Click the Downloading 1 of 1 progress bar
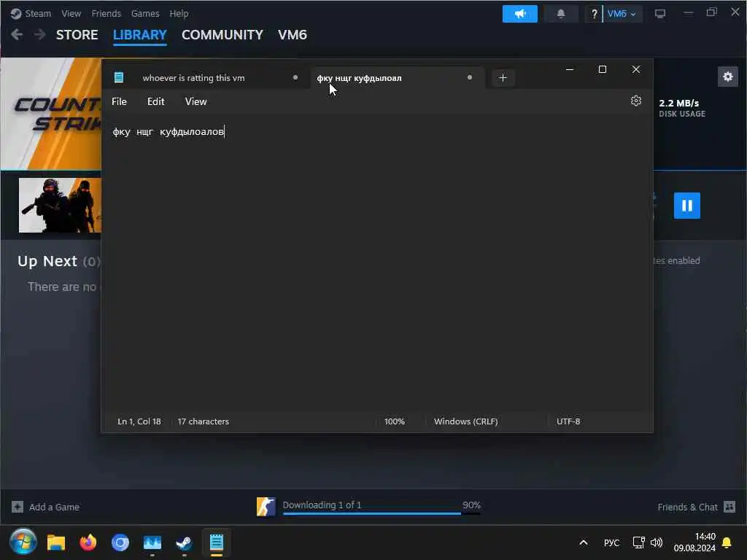 tap(381, 513)
